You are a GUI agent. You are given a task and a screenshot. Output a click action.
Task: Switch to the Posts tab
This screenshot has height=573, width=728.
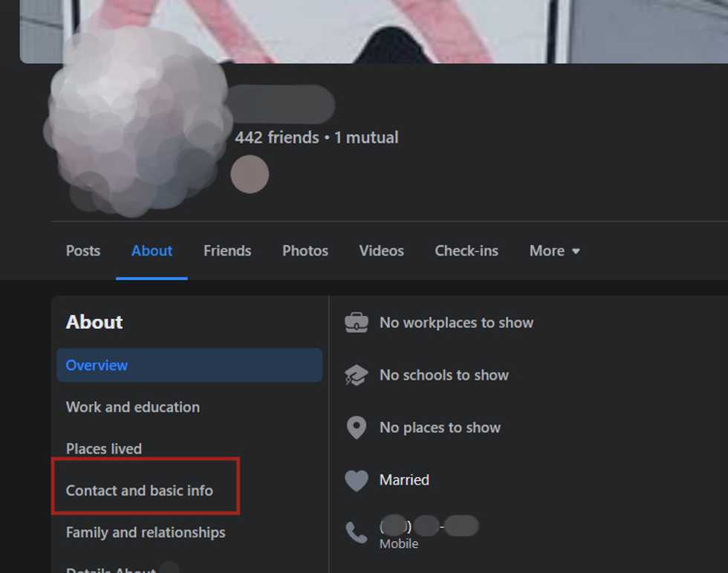[83, 250]
